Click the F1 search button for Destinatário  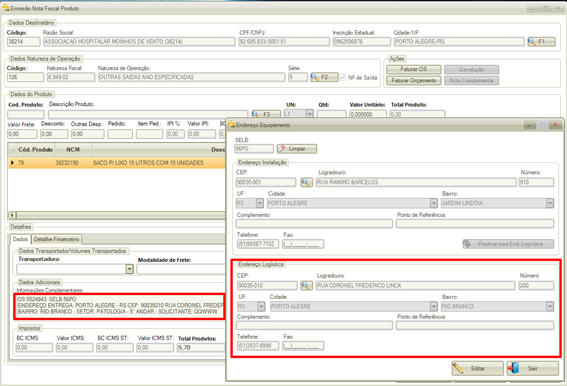coord(541,42)
